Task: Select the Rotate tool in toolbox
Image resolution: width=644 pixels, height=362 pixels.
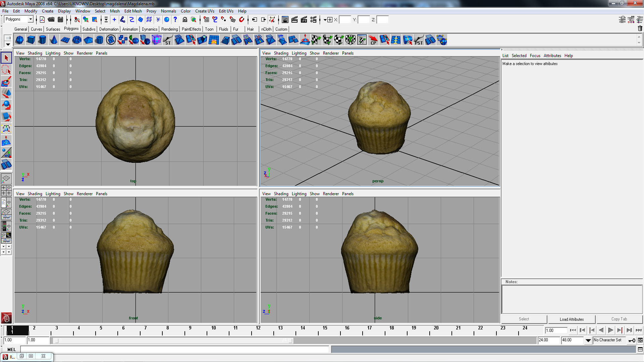Action: point(6,105)
